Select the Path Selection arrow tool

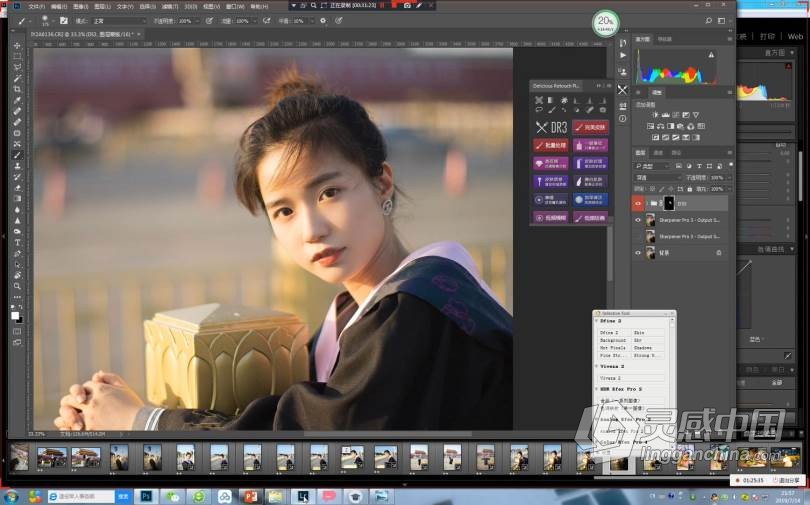[x=17, y=264]
